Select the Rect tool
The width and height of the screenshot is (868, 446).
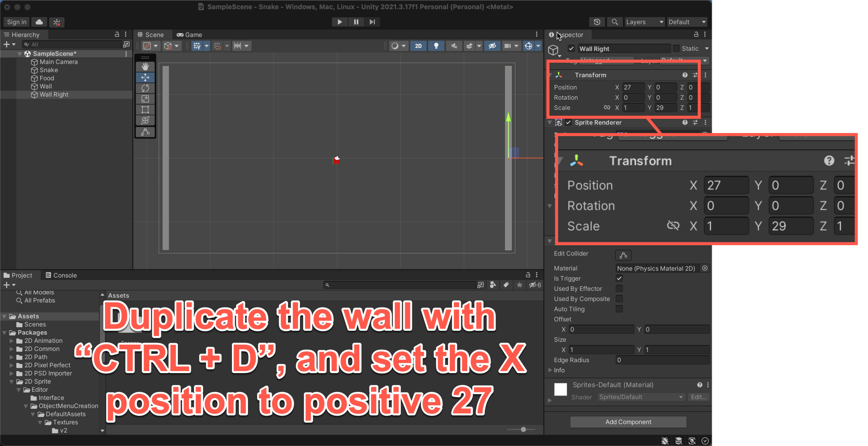point(145,110)
